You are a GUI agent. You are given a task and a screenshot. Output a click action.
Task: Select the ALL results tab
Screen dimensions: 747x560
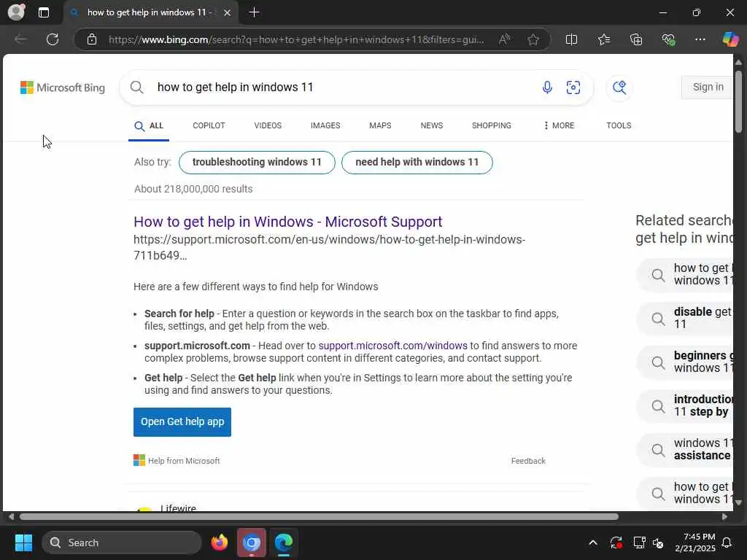(x=149, y=125)
